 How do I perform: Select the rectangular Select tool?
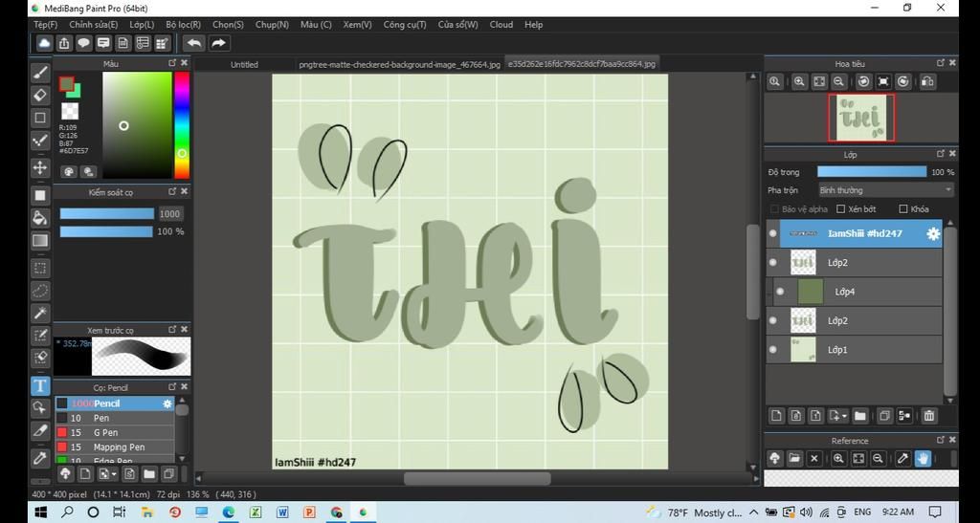40,268
